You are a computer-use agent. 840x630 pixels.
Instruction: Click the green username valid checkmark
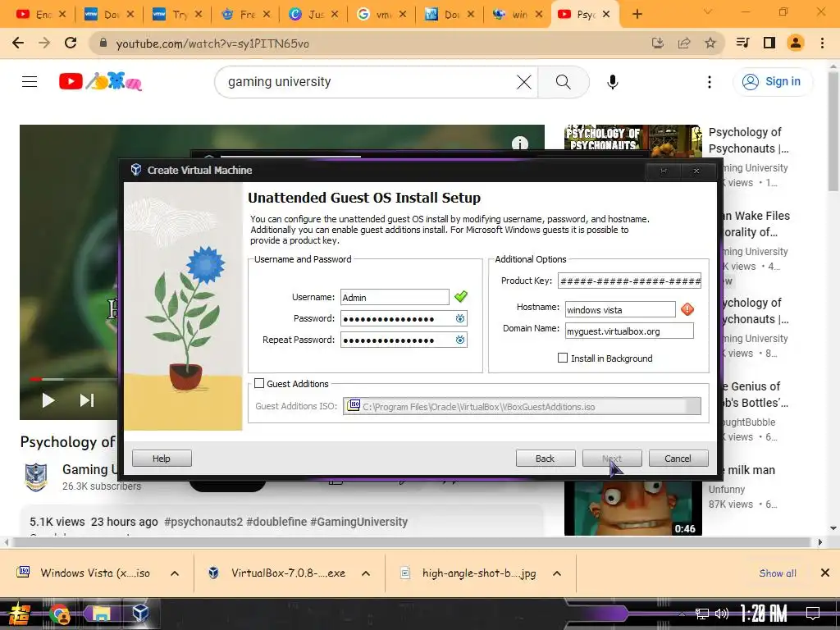point(461,296)
